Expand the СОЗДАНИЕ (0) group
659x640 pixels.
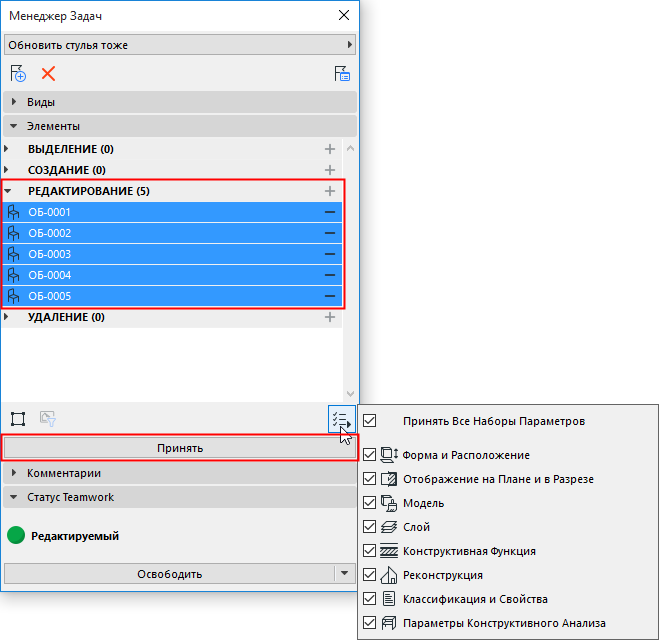click(6, 170)
